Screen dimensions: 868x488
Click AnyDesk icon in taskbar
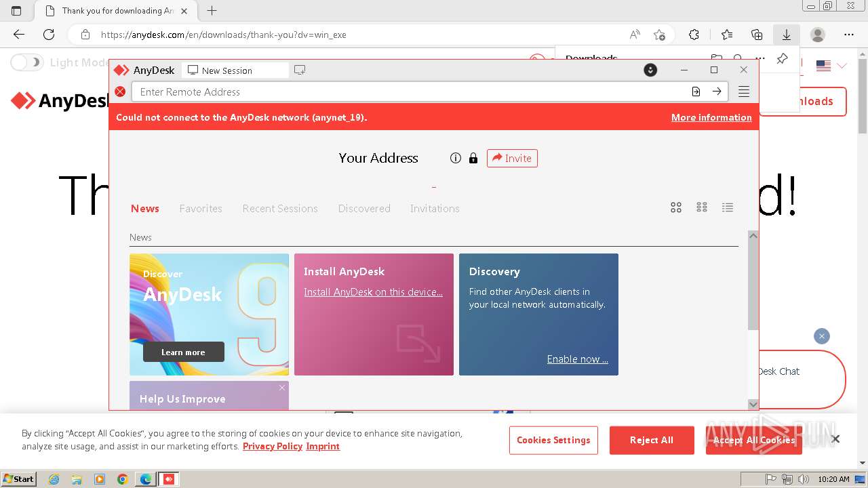168,479
